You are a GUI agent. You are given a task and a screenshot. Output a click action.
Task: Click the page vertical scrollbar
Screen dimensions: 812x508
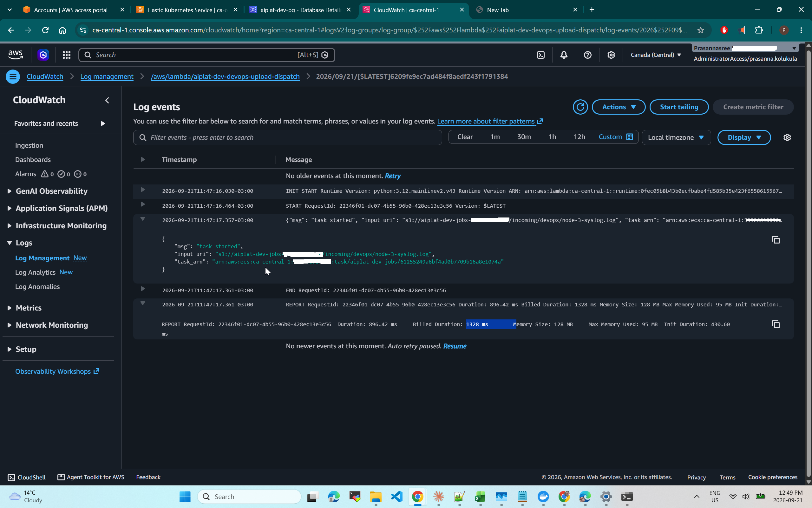click(x=808, y=263)
